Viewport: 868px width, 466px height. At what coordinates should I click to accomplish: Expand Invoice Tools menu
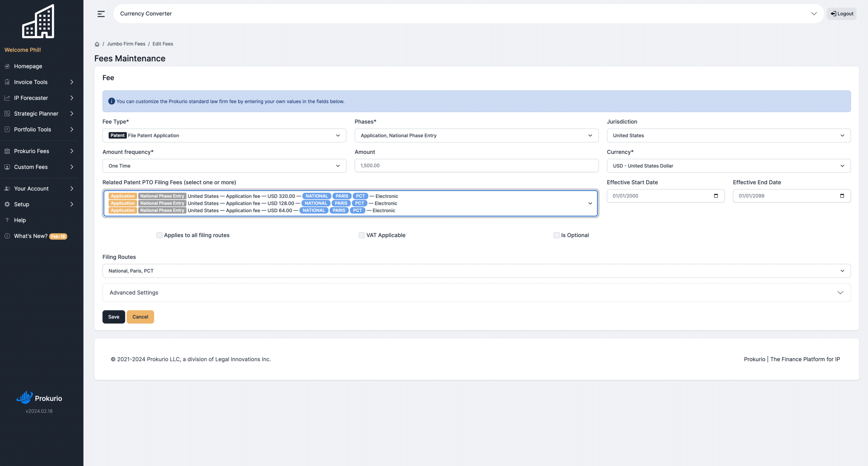pyautogui.click(x=39, y=82)
